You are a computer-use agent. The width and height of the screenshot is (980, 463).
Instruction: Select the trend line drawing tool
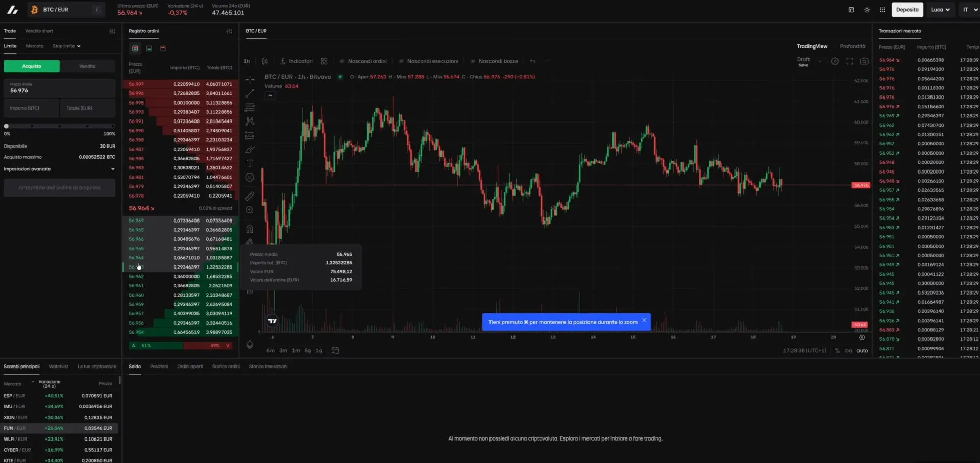point(250,93)
